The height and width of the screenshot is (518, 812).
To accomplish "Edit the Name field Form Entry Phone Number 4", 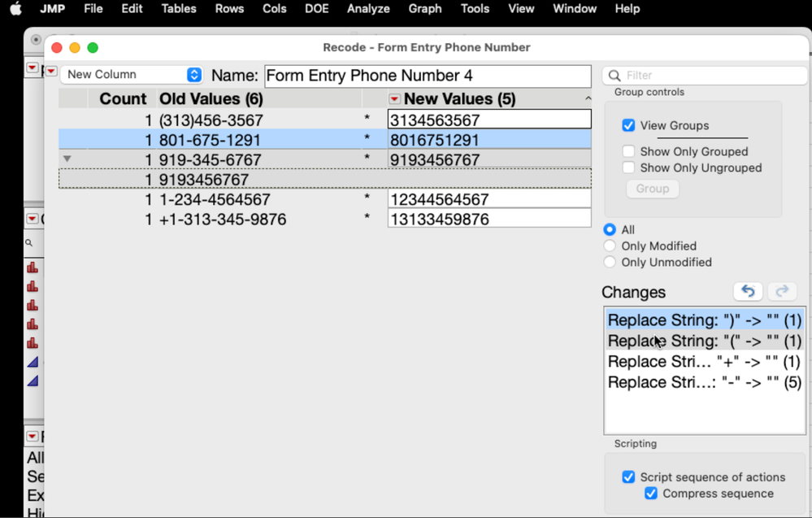I will coord(428,76).
